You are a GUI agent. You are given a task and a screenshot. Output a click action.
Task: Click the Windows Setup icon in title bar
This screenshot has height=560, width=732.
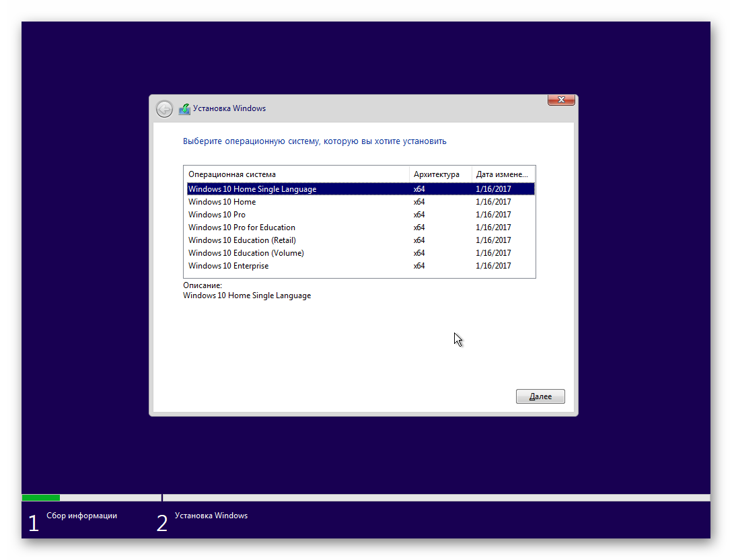click(x=184, y=109)
